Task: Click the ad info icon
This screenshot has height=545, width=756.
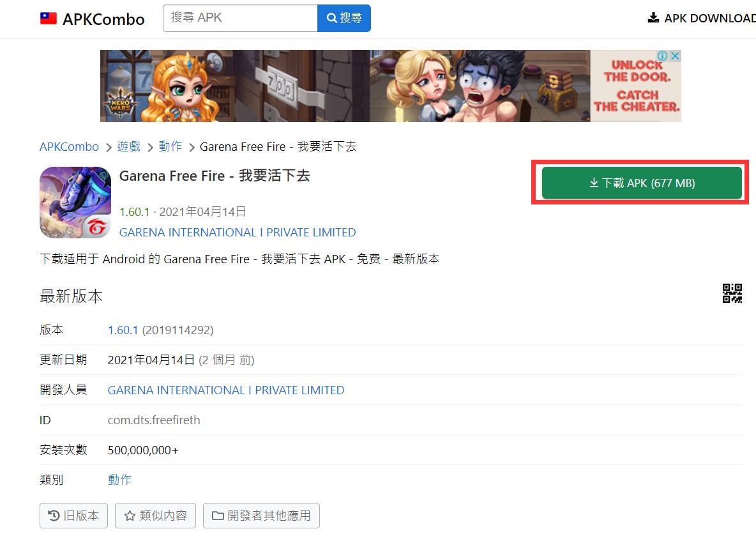Action: coord(663,56)
